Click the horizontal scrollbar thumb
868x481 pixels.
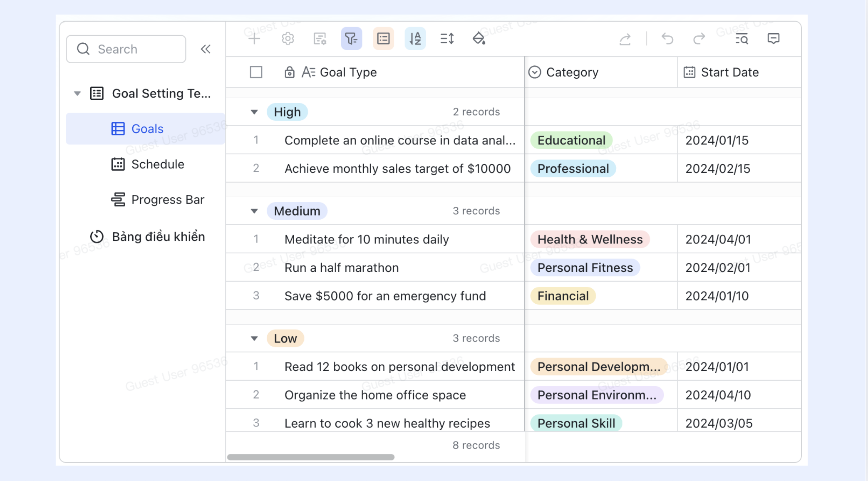coord(310,457)
